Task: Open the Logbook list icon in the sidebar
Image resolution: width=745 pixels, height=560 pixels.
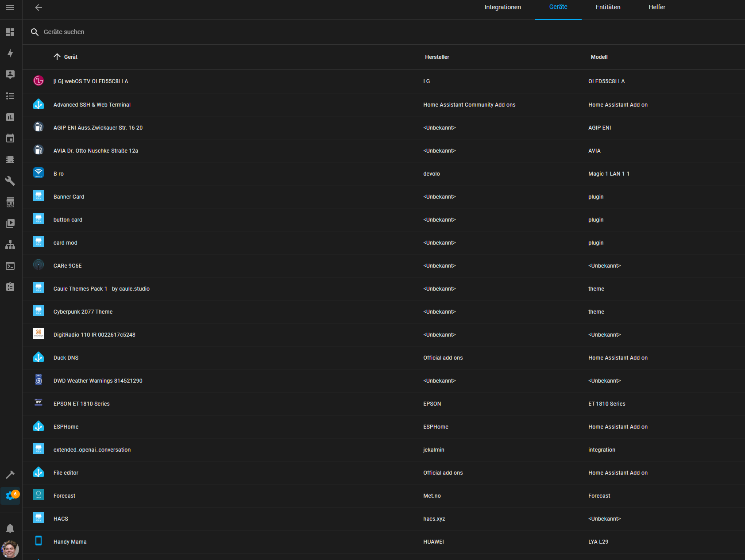Action: click(x=10, y=96)
